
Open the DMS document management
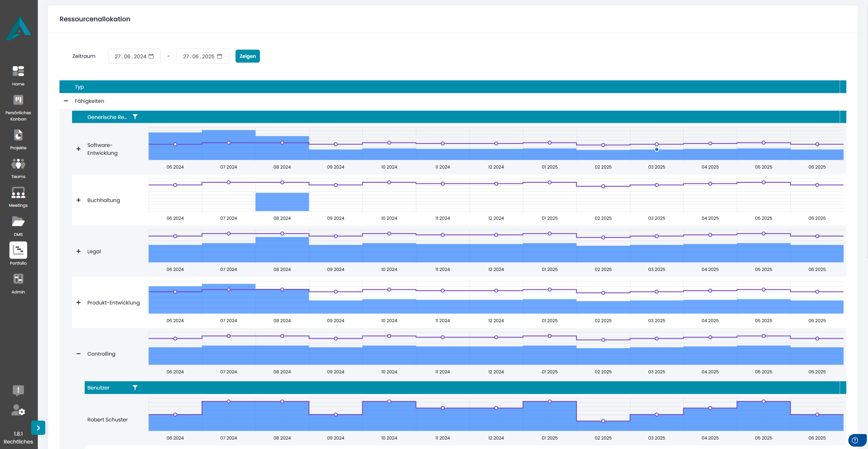(x=18, y=221)
